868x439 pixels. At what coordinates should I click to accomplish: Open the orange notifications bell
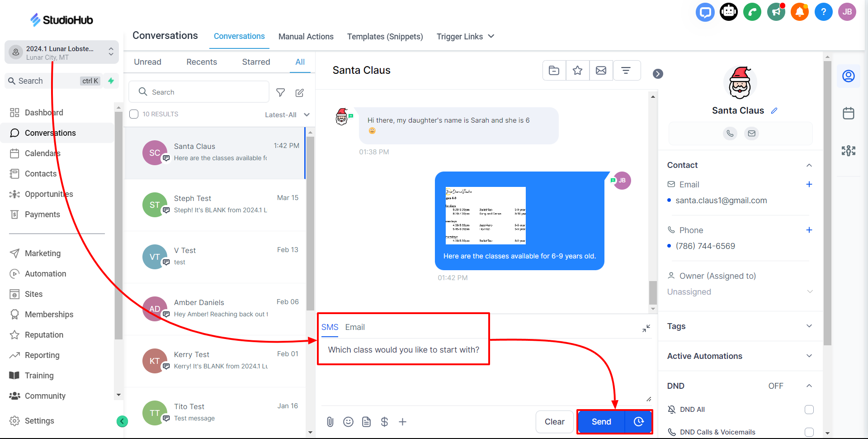click(800, 12)
